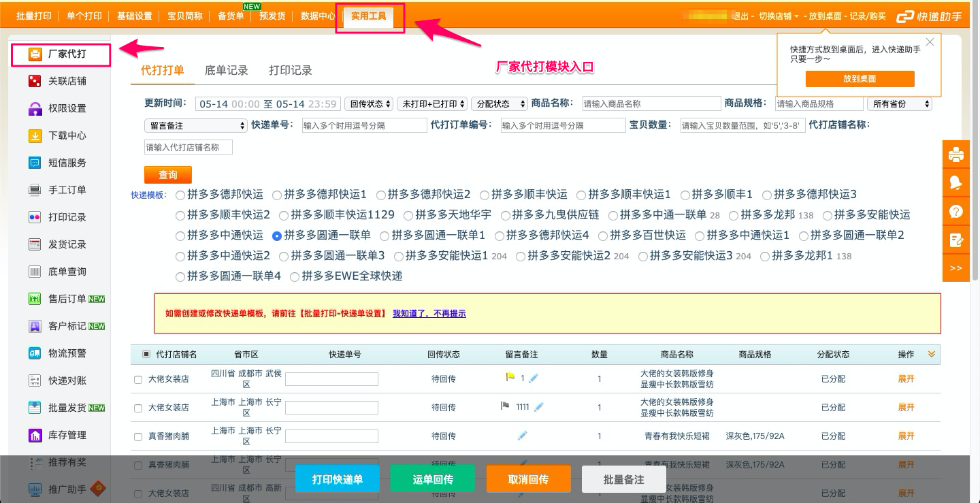Close the desktop shortcut tooltip
The width and height of the screenshot is (980, 503).
pos(930,42)
